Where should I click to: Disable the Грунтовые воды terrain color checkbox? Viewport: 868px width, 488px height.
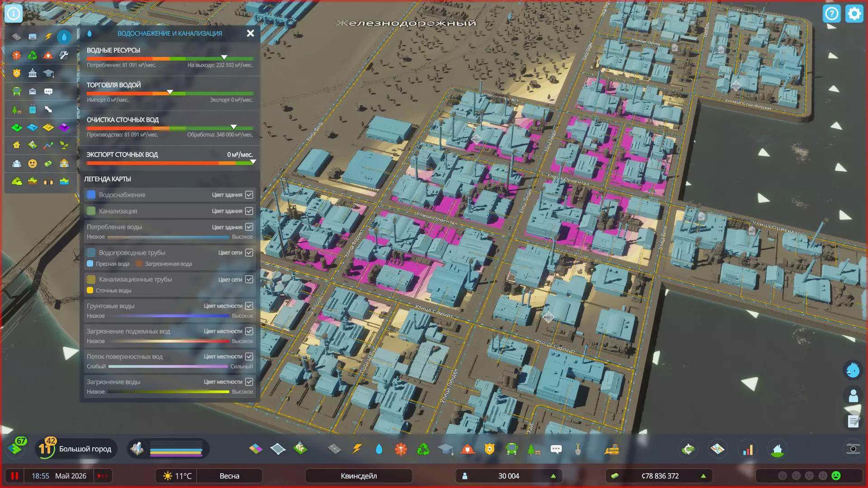tap(249, 306)
